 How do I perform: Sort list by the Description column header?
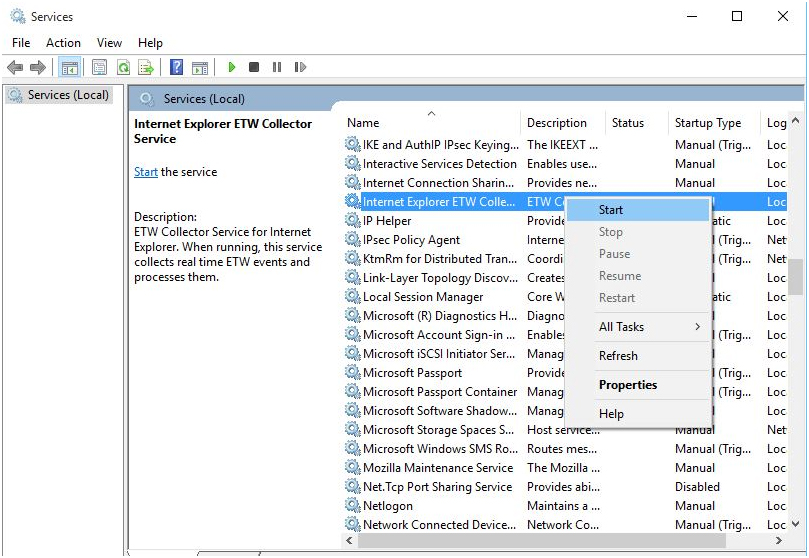[562, 123]
